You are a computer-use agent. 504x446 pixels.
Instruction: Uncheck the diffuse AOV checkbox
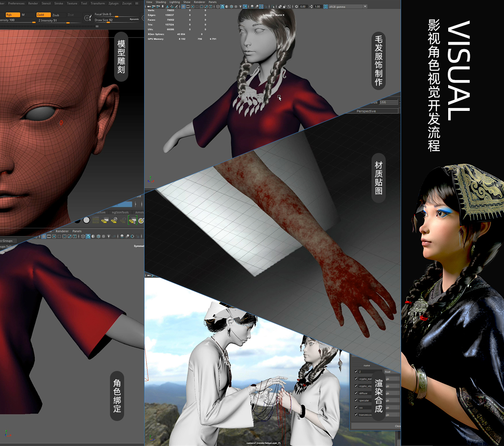(356, 393)
